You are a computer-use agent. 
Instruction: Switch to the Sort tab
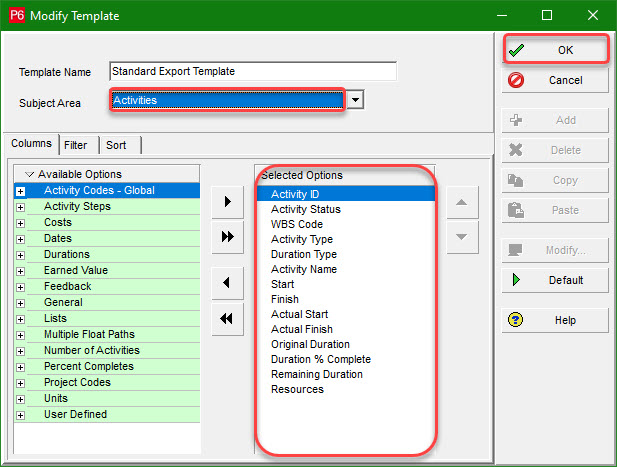[116, 145]
